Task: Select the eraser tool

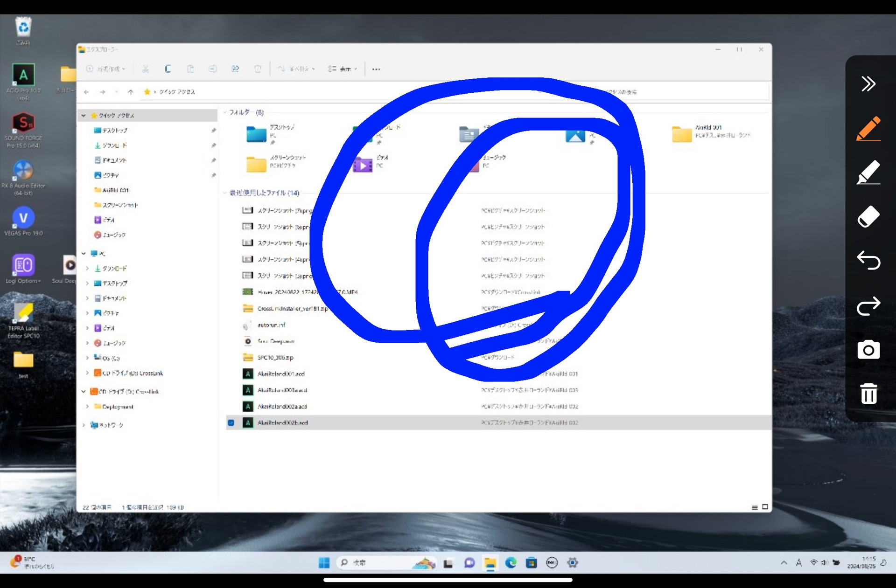Action: 868,217
